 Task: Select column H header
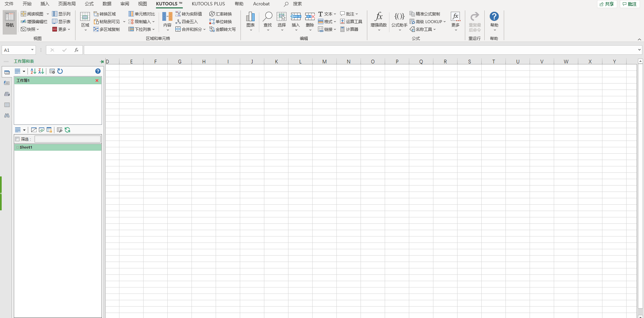(204, 61)
